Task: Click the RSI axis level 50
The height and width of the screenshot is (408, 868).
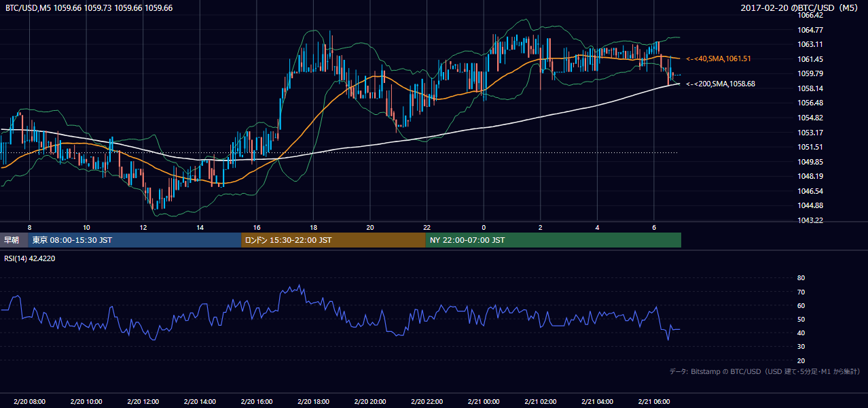Action: 801,319
